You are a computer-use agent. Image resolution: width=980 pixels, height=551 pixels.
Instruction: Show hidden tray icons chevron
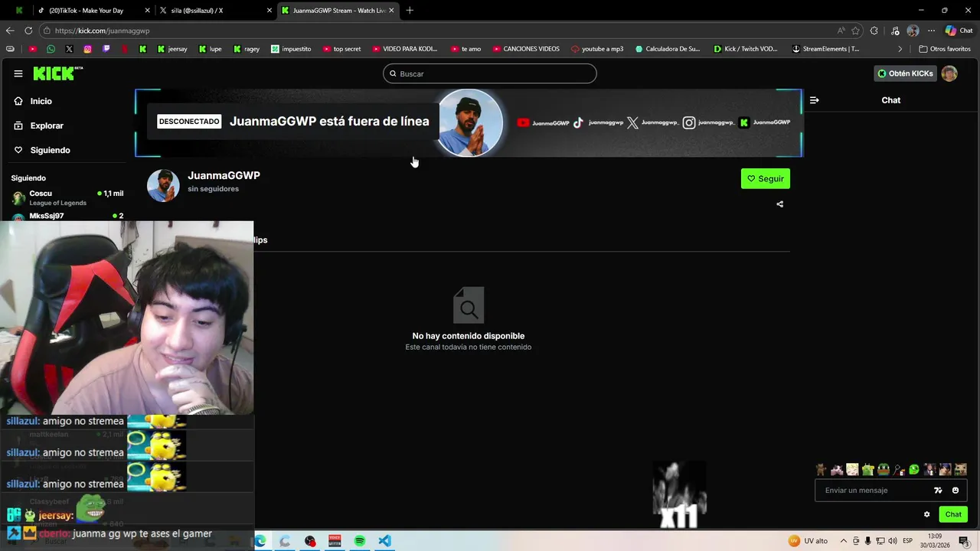844,541
